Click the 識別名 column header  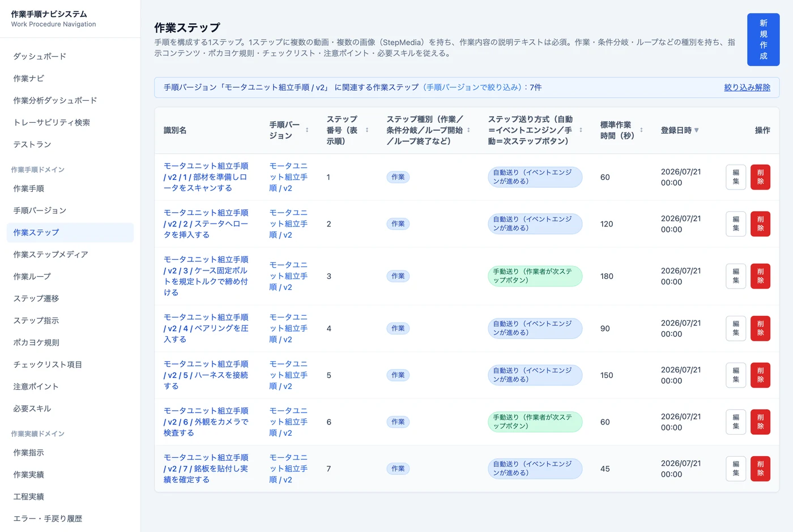[175, 130]
